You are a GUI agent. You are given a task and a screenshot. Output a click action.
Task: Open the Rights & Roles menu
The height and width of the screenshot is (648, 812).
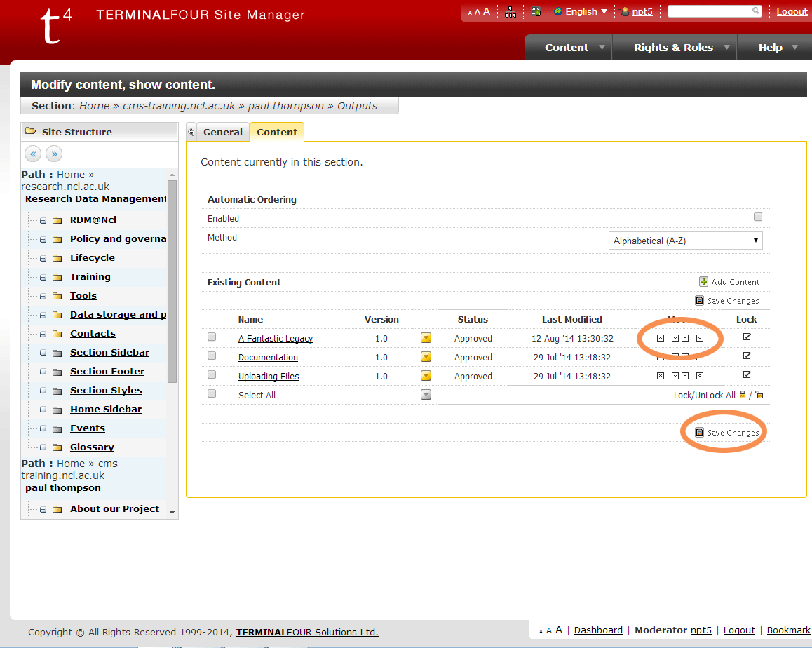tap(673, 48)
